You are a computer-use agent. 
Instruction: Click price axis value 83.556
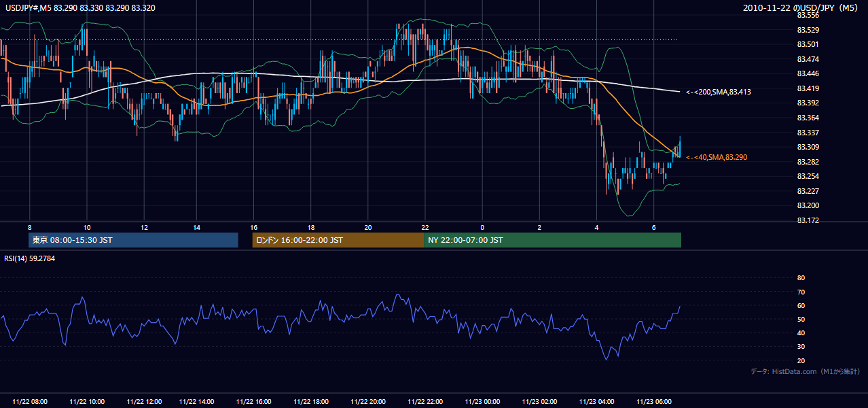(x=808, y=15)
